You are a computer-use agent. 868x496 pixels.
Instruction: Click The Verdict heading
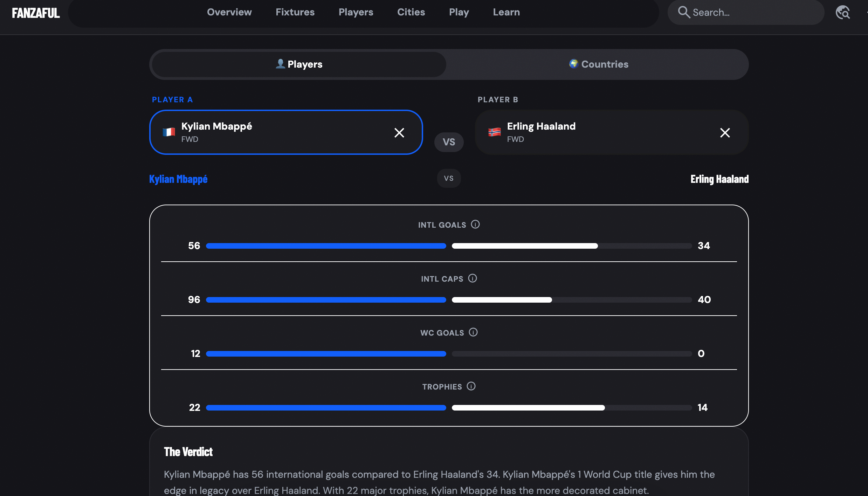coord(188,452)
